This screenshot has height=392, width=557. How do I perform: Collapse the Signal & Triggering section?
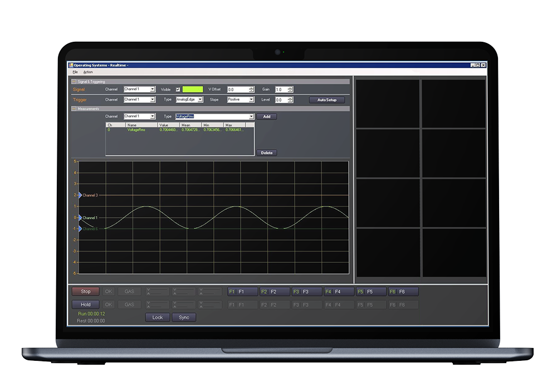[74, 82]
